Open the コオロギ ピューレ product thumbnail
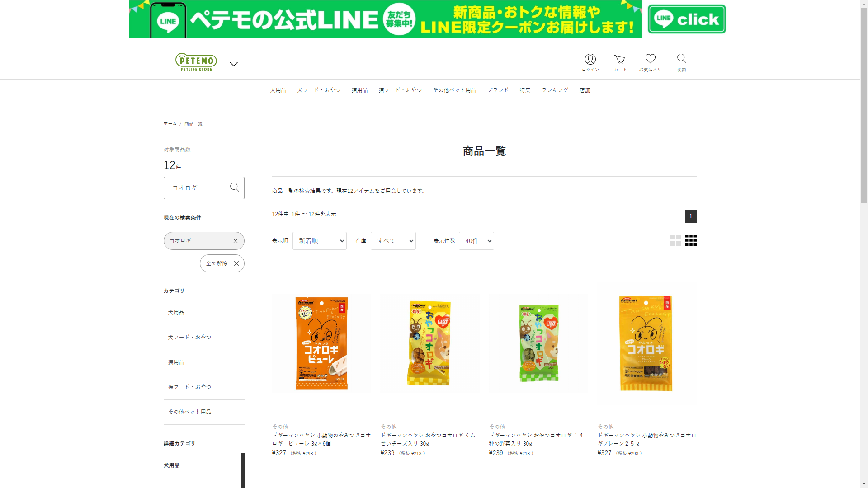868x488 pixels. pyautogui.click(x=321, y=343)
